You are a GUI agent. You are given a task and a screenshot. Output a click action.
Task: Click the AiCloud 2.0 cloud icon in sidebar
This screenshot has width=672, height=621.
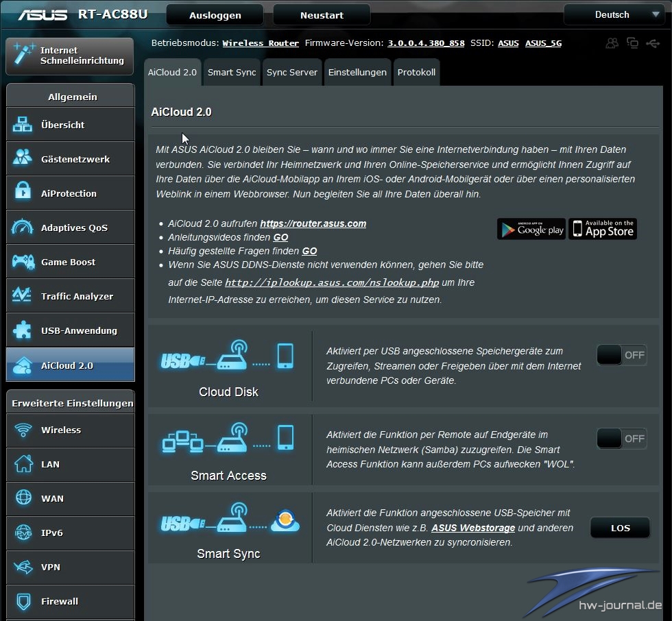coord(22,365)
